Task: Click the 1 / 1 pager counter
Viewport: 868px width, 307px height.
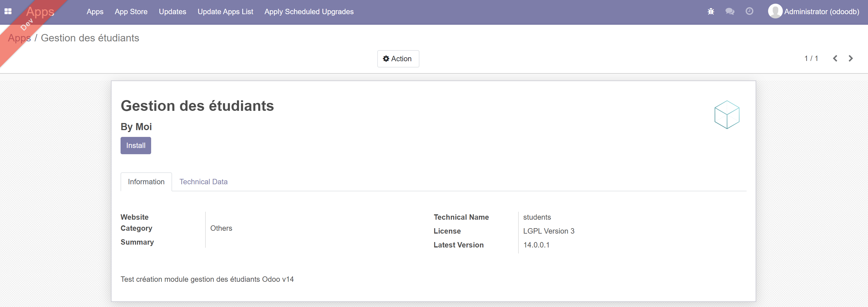Action: click(811, 58)
